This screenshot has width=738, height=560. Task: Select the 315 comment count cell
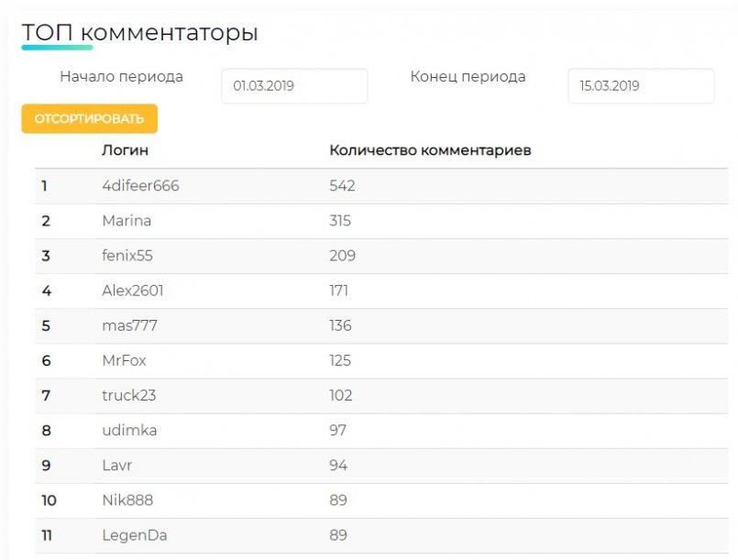[340, 221]
